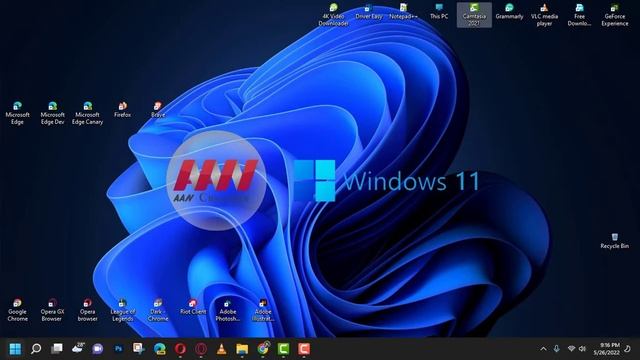Select the Grammarly desktop icon
Screen dimensions: 640x360
pyautogui.click(x=509, y=12)
